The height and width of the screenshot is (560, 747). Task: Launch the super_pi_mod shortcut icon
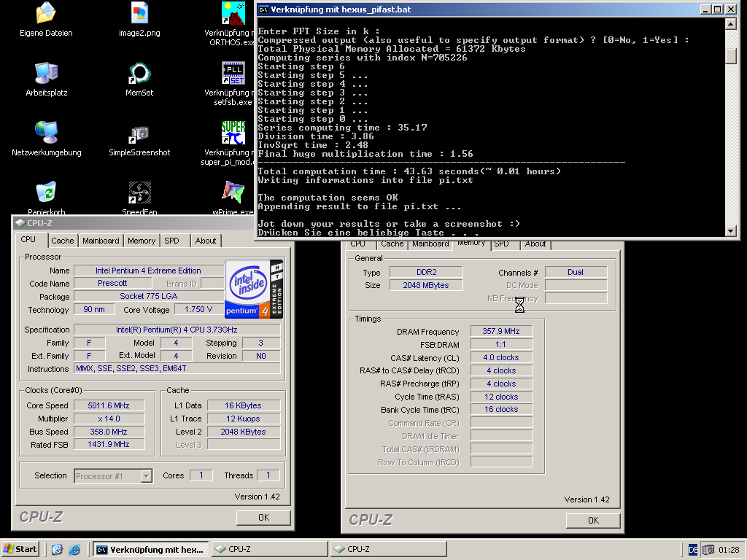233,133
